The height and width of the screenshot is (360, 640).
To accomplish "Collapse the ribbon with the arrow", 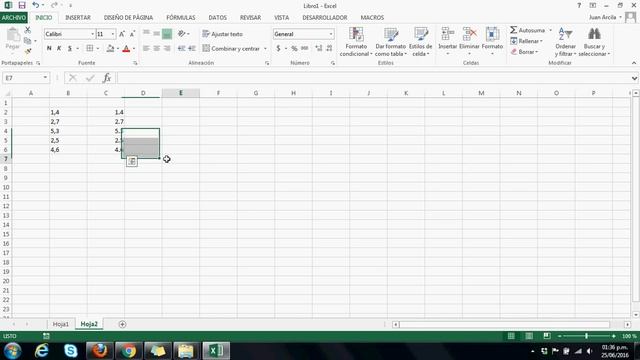I will 634,63.
